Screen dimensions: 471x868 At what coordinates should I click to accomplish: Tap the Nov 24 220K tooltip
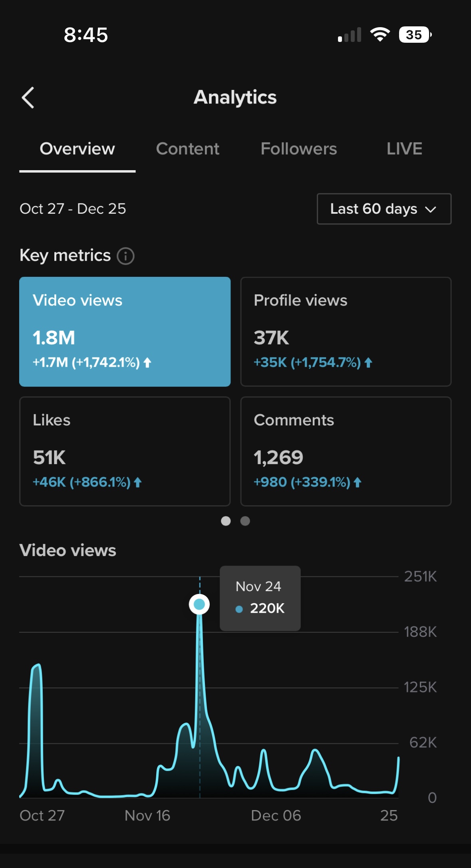[260, 598]
